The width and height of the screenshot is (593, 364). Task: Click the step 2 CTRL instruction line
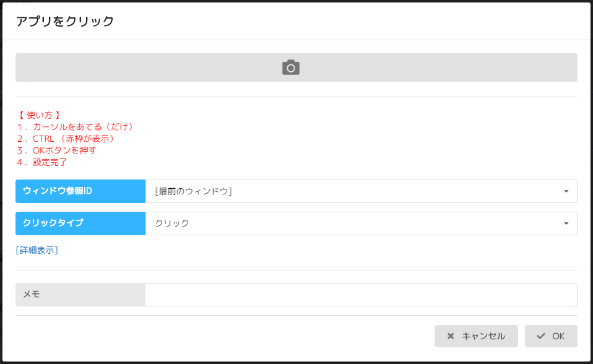(x=66, y=139)
